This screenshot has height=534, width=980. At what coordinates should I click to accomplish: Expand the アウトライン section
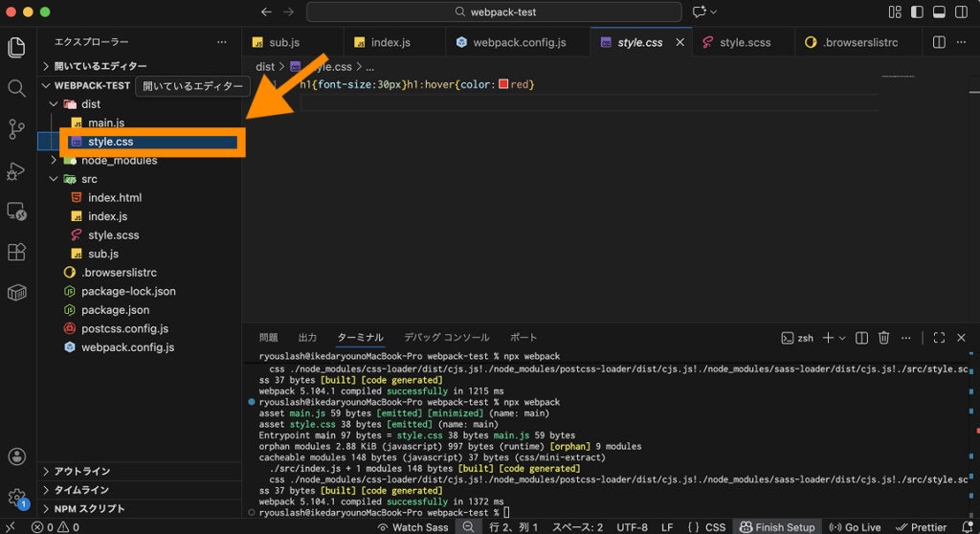(81, 471)
